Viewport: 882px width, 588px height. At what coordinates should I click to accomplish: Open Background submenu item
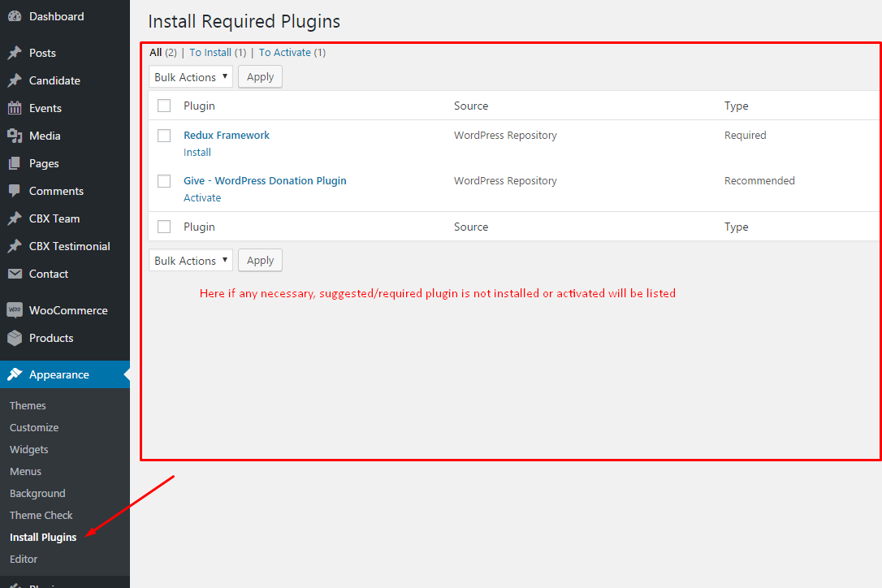(37, 494)
